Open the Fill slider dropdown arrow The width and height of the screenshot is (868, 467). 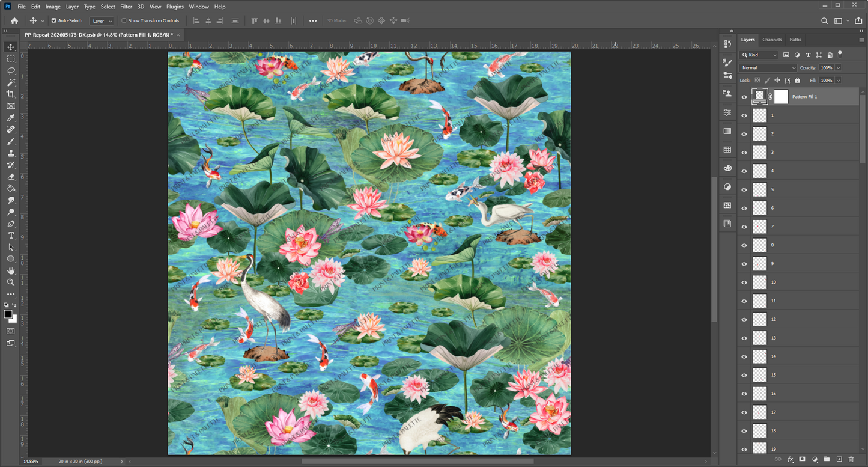838,80
